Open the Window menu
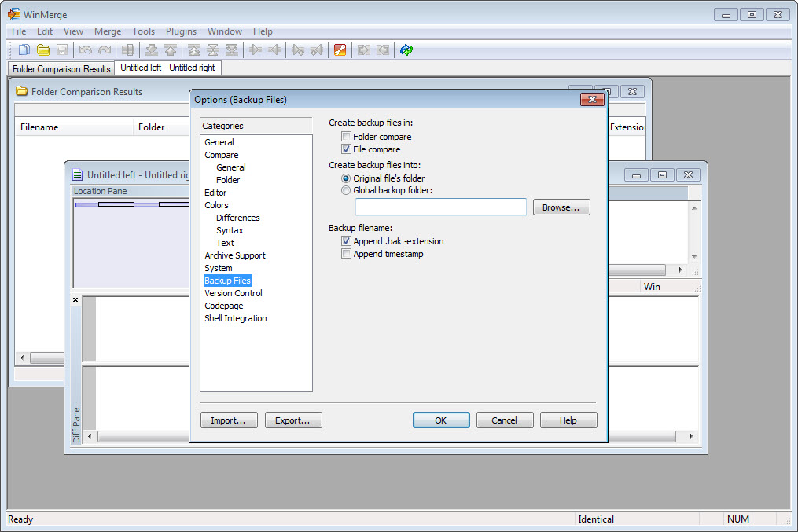The image size is (798, 532). tap(225, 31)
